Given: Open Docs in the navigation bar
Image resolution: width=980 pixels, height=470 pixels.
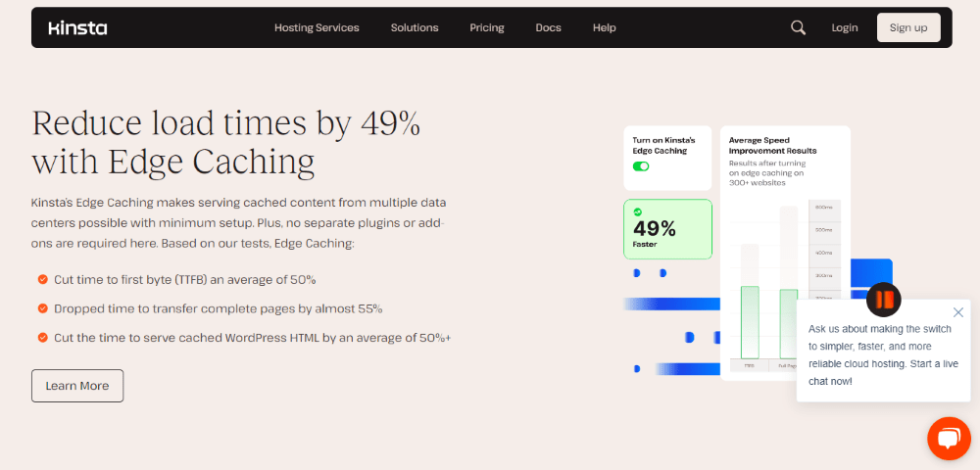Looking at the screenshot, I should [x=548, y=27].
